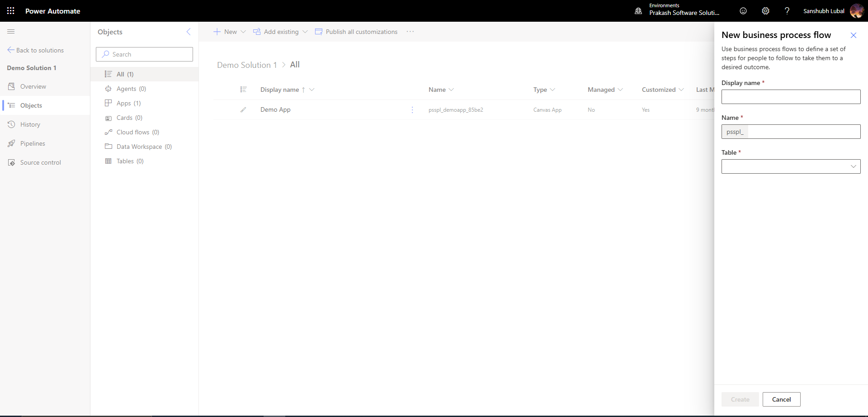The image size is (868, 417).
Task: Toggle the navigation hamburger menu
Action: [11, 32]
